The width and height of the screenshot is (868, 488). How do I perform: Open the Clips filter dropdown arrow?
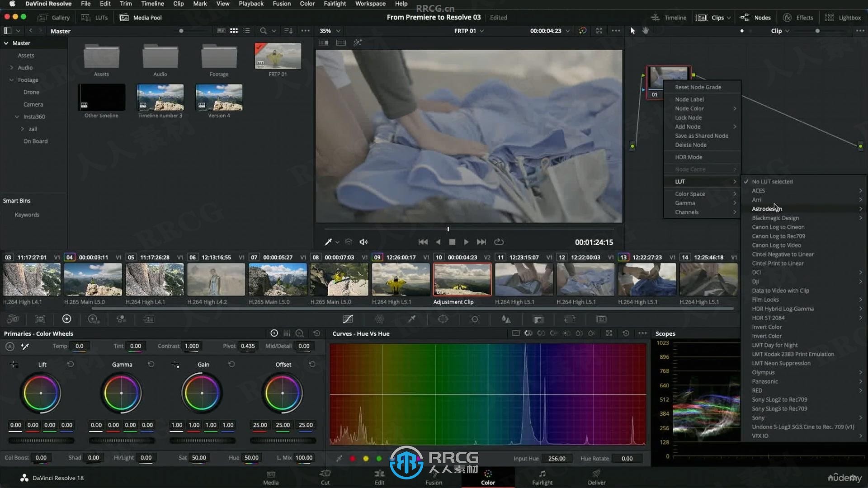[729, 18]
